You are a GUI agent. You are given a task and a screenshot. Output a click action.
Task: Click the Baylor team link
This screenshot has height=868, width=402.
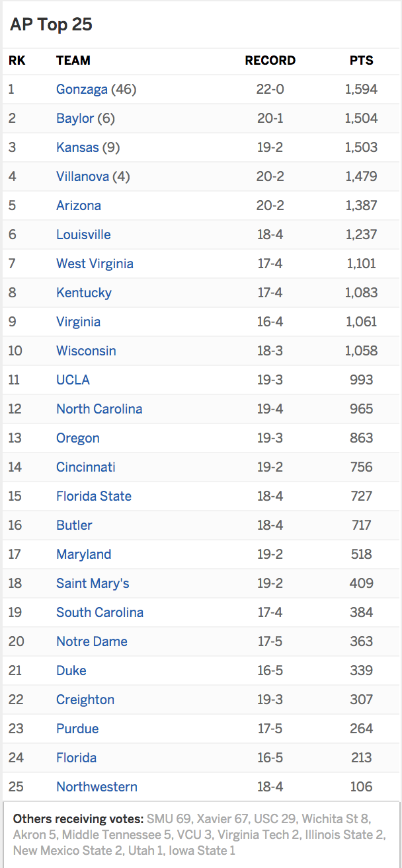click(x=75, y=118)
